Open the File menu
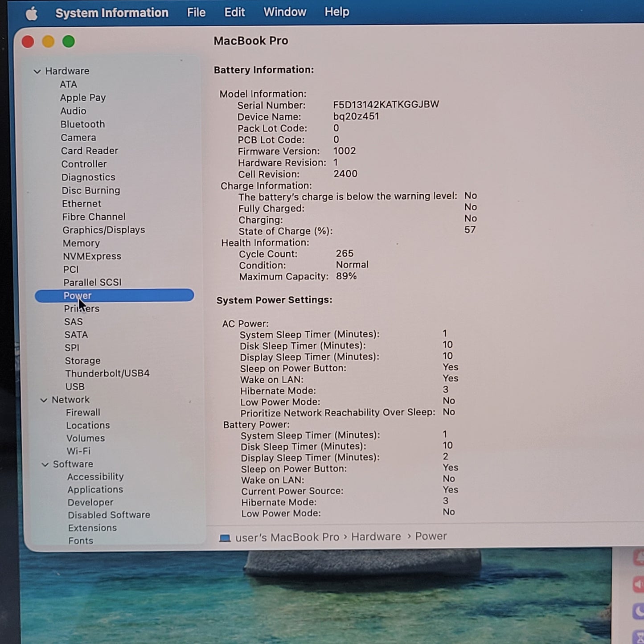 (196, 12)
